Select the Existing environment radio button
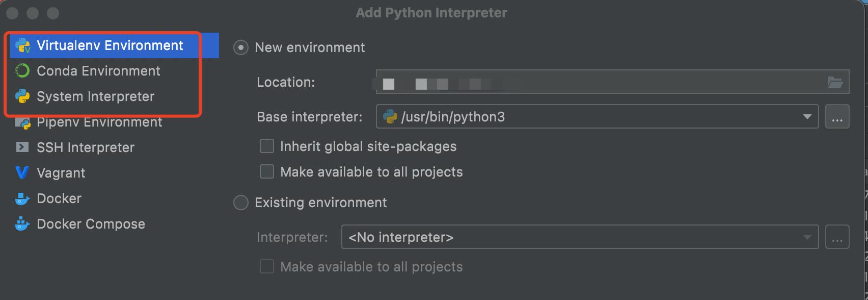 (241, 203)
